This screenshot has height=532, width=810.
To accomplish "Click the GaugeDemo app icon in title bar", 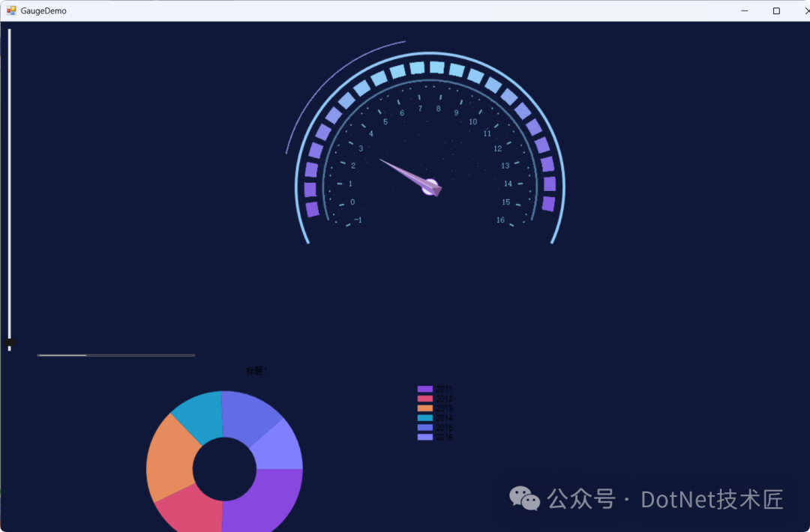I will [x=11, y=10].
